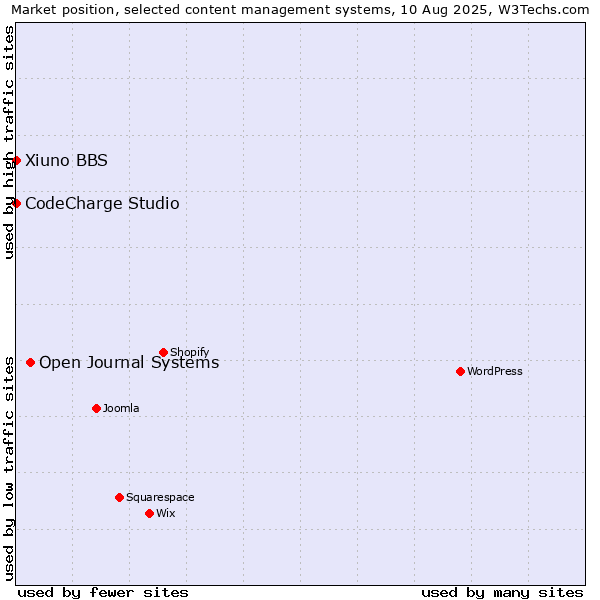Select the "Joomla" label text
Image resolution: width=600 pixels, height=600 pixels.
pos(121,408)
